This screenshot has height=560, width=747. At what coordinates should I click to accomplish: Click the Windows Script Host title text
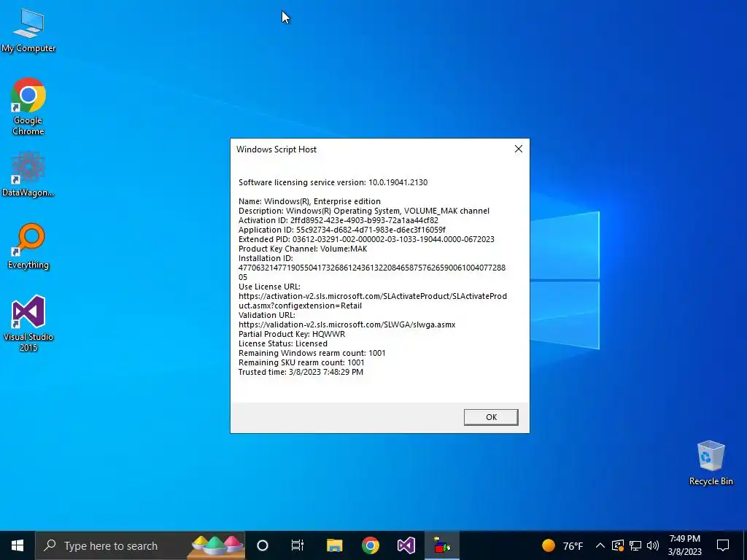(276, 149)
